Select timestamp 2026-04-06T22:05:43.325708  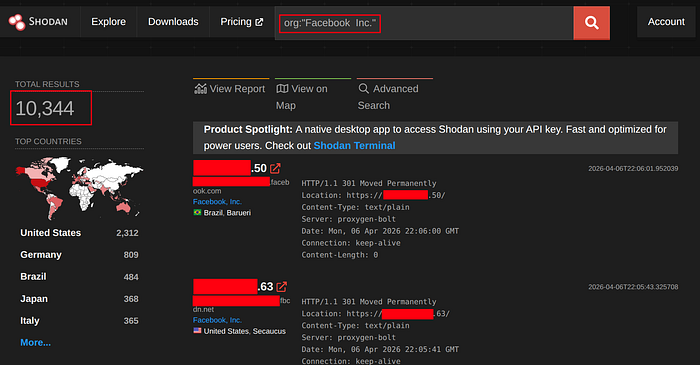pyautogui.click(x=633, y=287)
